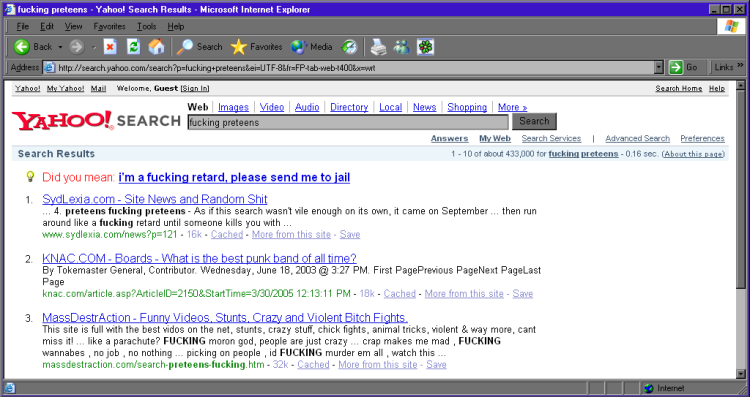Switch to the Shopping search tab
This screenshot has height=397, width=750.
467,107
